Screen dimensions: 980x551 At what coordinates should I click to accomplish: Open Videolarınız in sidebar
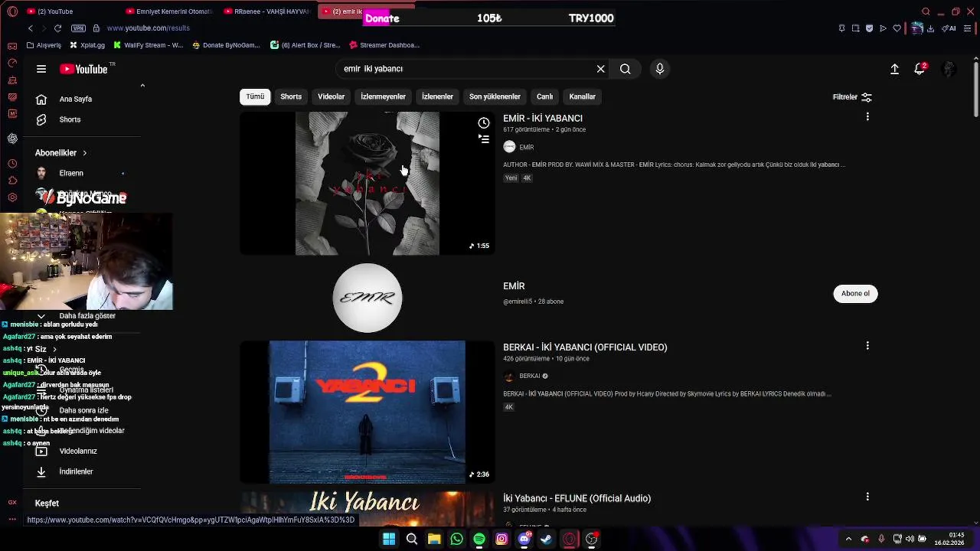tap(77, 451)
